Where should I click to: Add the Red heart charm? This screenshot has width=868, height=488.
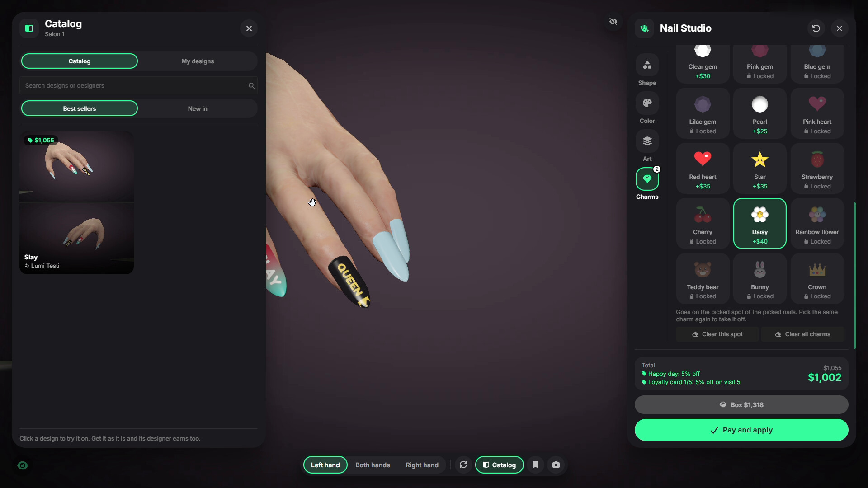(703, 168)
